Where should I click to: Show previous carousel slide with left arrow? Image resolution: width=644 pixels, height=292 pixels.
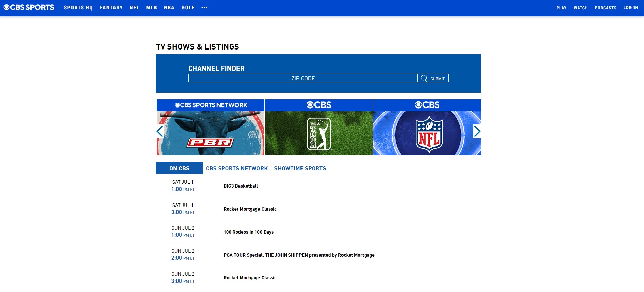[x=160, y=131]
